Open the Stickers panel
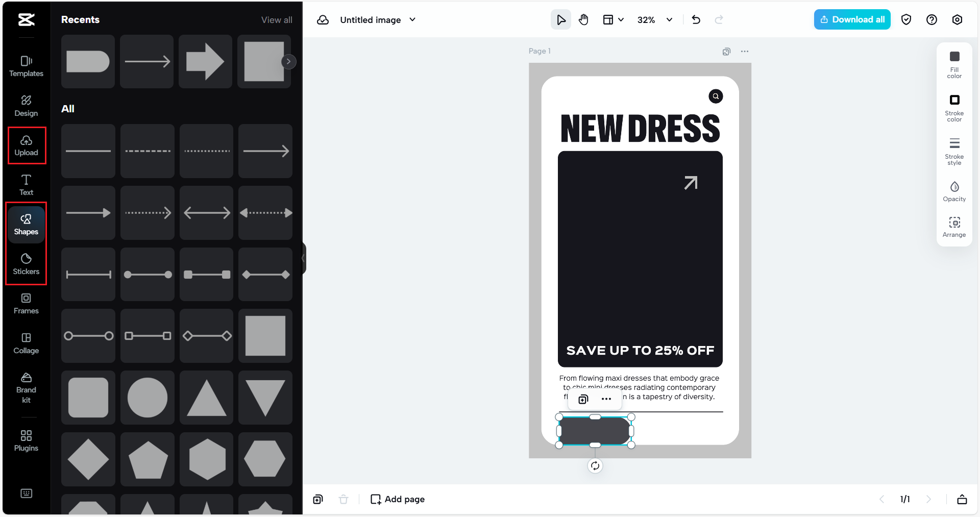The image size is (980, 517). (x=26, y=264)
